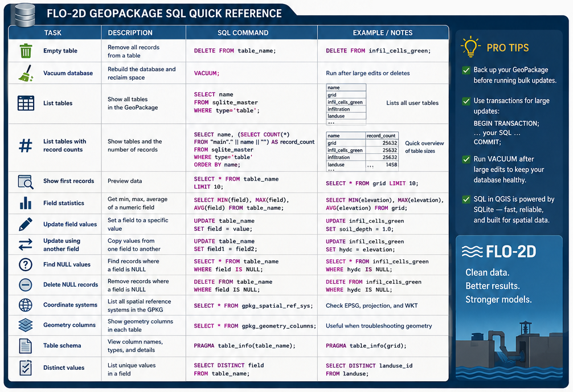The width and height of the screenshot is (573, 392).
Task: Click the 'Field statistics' task label
Action: [x=64, y=203]
